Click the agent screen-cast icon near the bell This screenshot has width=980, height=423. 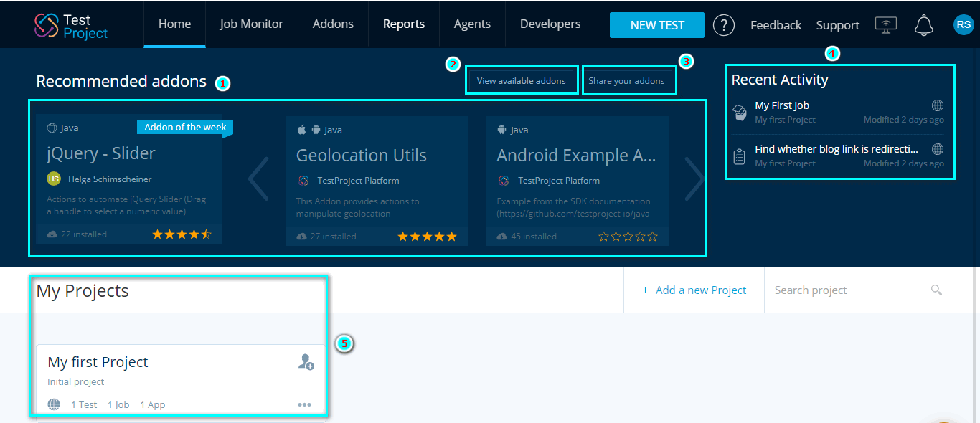(886, 25)
